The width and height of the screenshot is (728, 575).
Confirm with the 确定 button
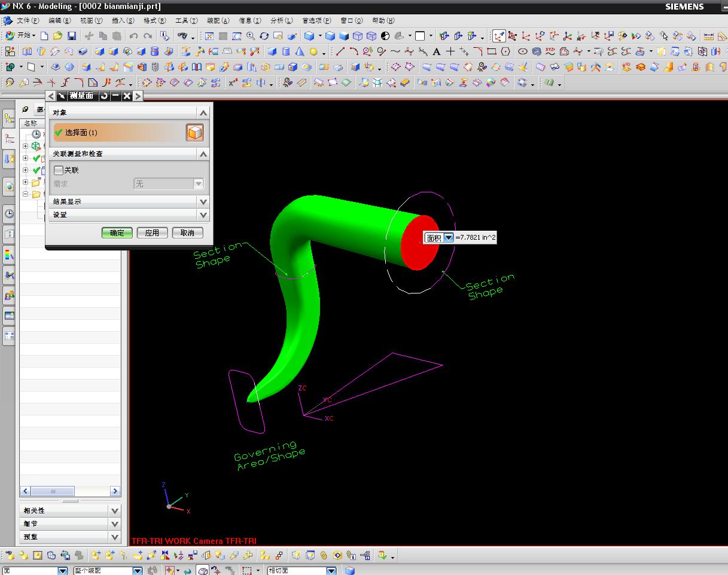point(117,233)
